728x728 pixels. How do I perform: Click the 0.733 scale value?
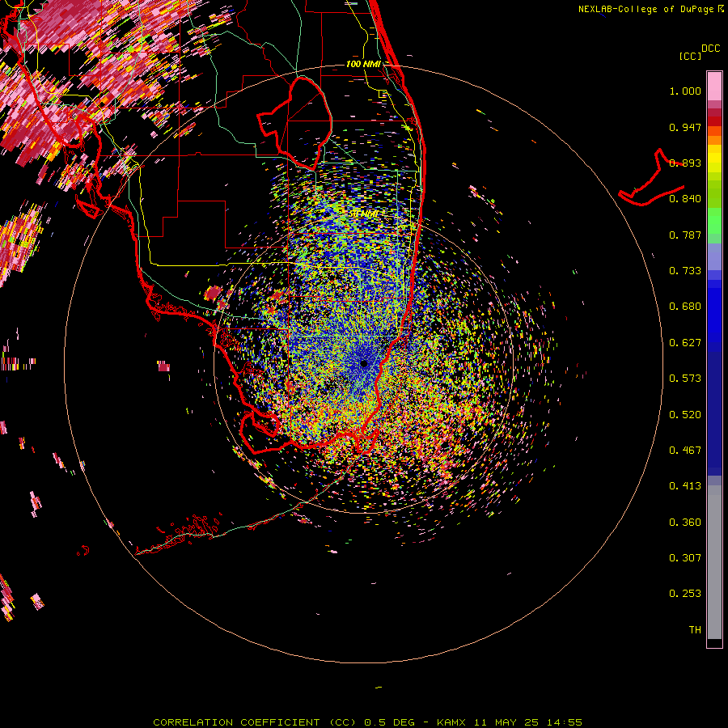click(685, 271)
